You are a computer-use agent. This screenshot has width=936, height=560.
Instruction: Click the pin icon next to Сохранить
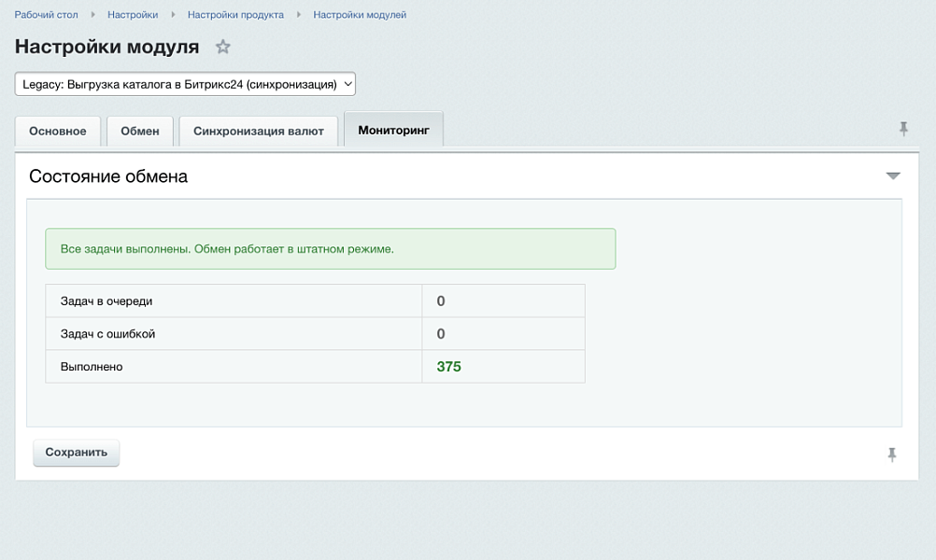[892, 455]
